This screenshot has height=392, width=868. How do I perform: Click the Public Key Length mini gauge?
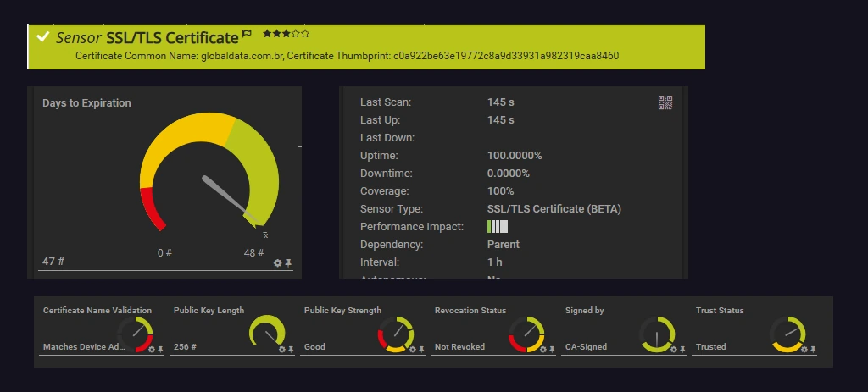pos(267,332)
